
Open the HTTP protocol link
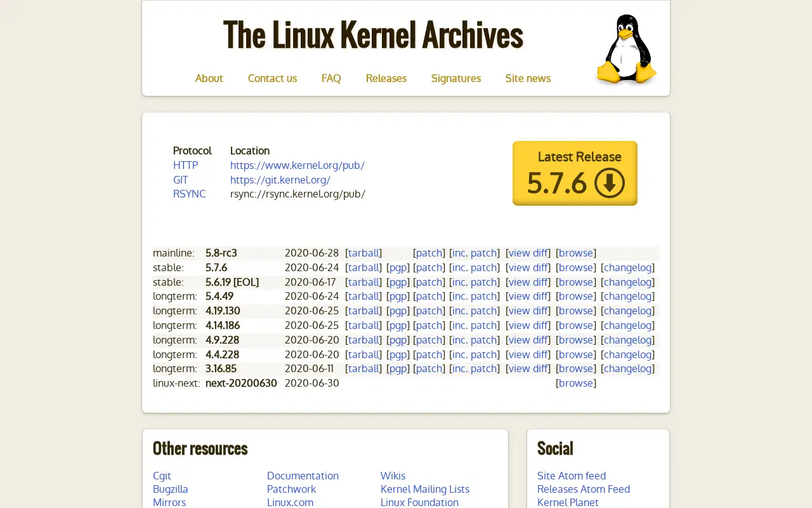(185, 165)
